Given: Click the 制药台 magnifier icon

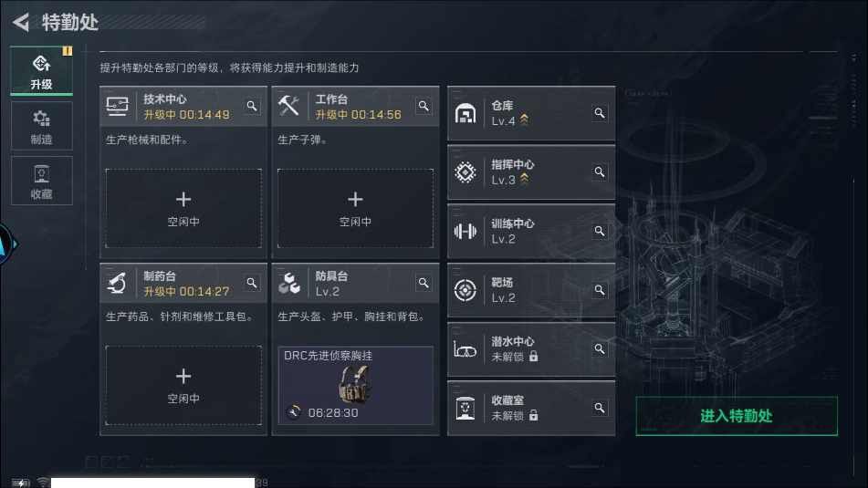Looking at the screenshot, I should pos(252,283).
